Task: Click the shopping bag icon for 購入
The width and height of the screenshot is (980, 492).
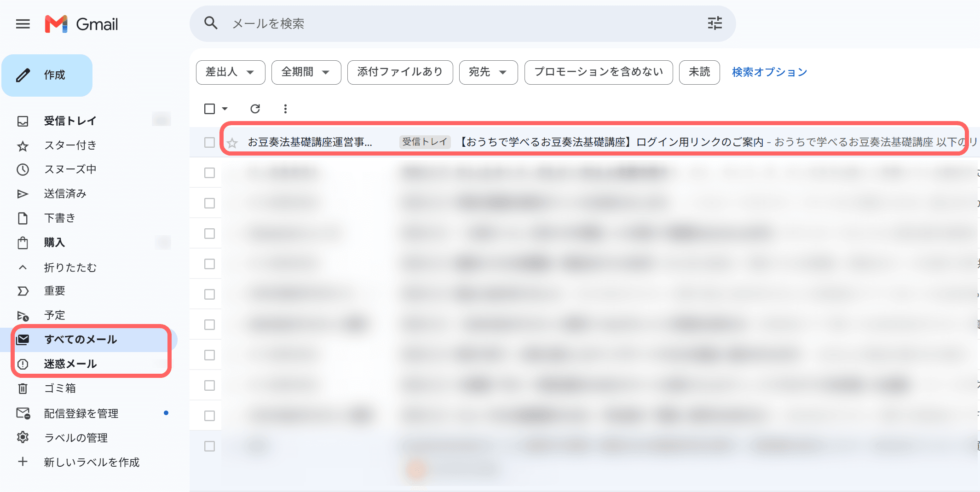Action: pyautogui.click(x=23, y=243)
